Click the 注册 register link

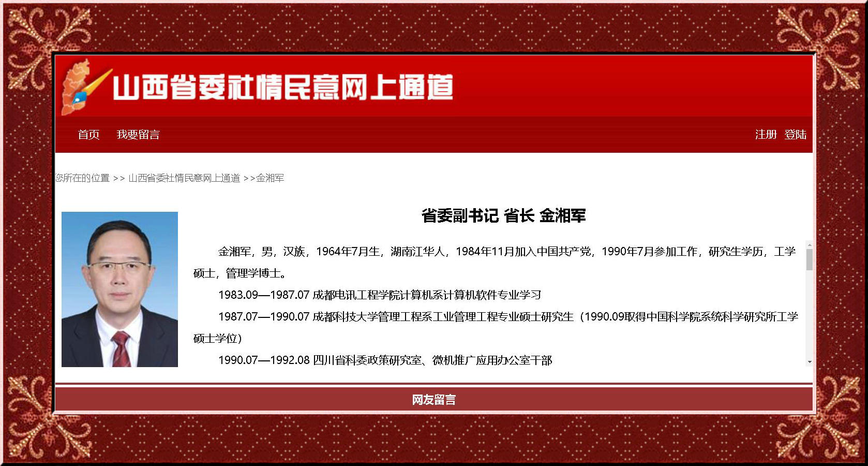point(766,135)
